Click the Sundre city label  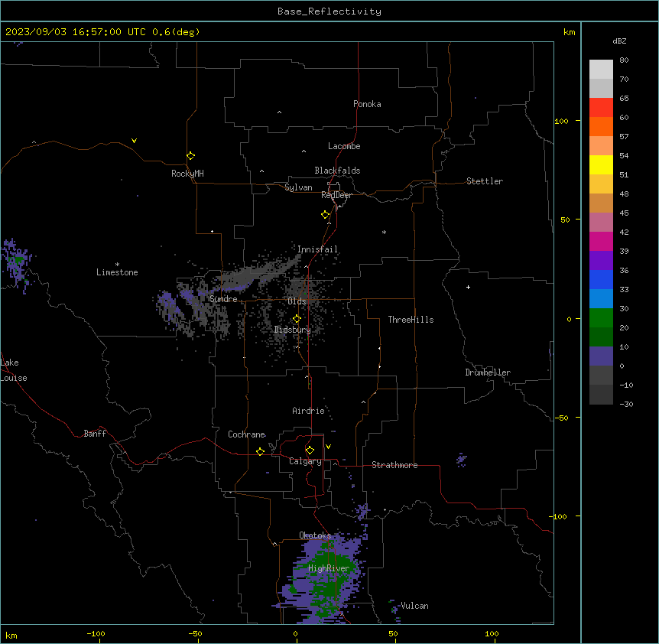click(x=223, y=299)
